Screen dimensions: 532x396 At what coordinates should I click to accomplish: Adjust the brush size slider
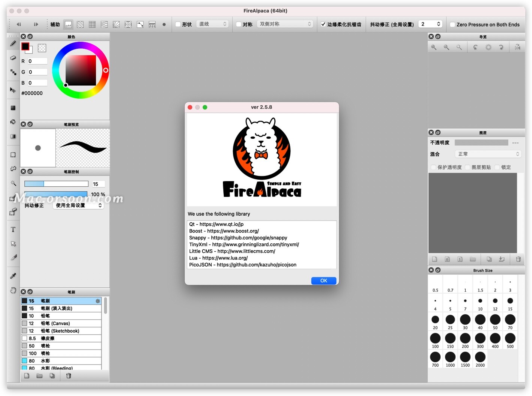[56, 184]
